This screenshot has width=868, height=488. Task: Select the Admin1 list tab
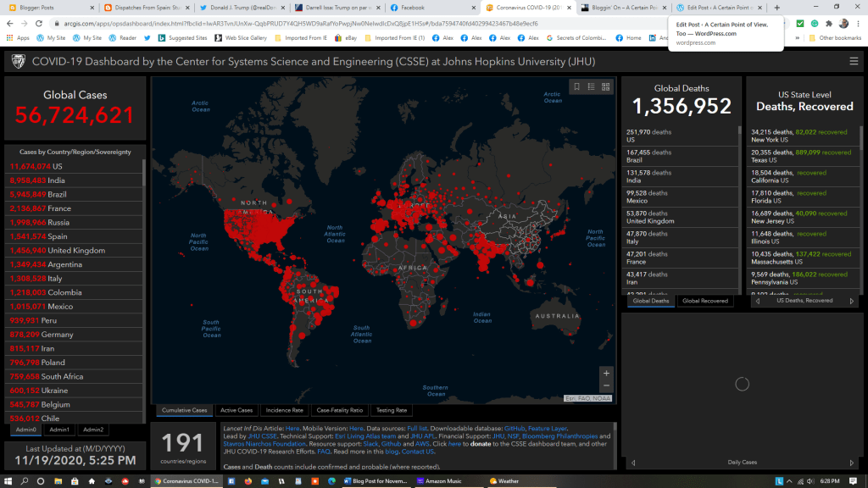[59, 430]
